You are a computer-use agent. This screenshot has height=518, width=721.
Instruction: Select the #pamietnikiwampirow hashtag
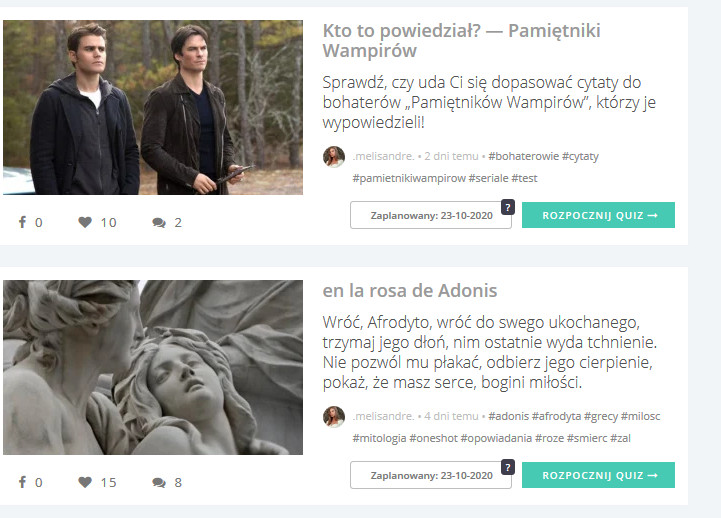pyautogui.click(x=409, y=178)
